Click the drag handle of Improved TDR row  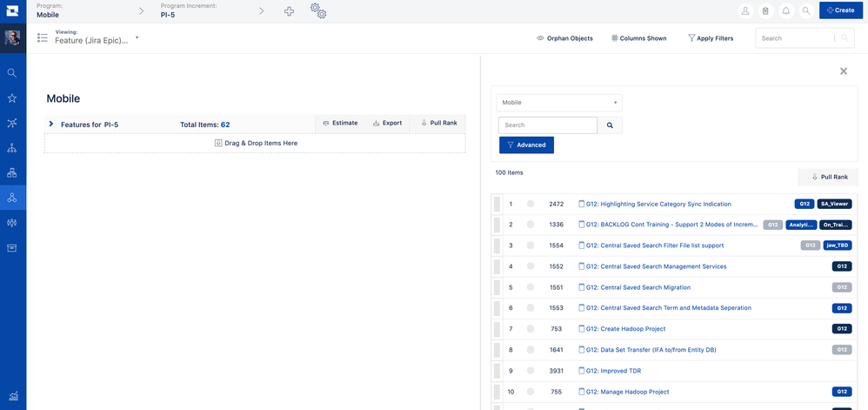pyautogui.click(x=497, y=371)
